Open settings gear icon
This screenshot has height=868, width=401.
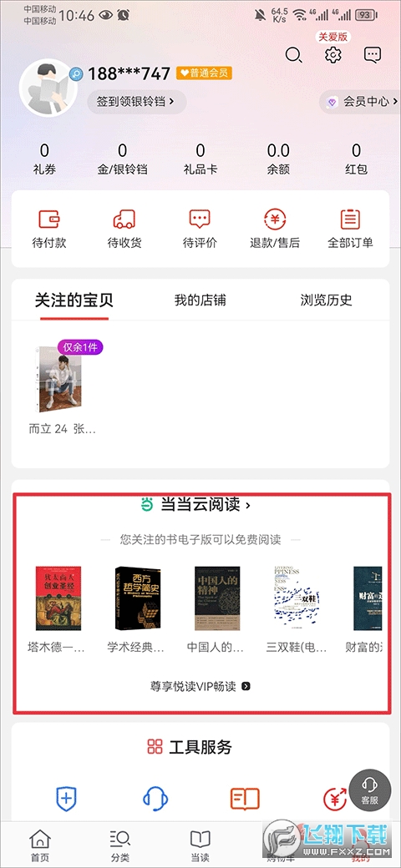pos(333,55)
